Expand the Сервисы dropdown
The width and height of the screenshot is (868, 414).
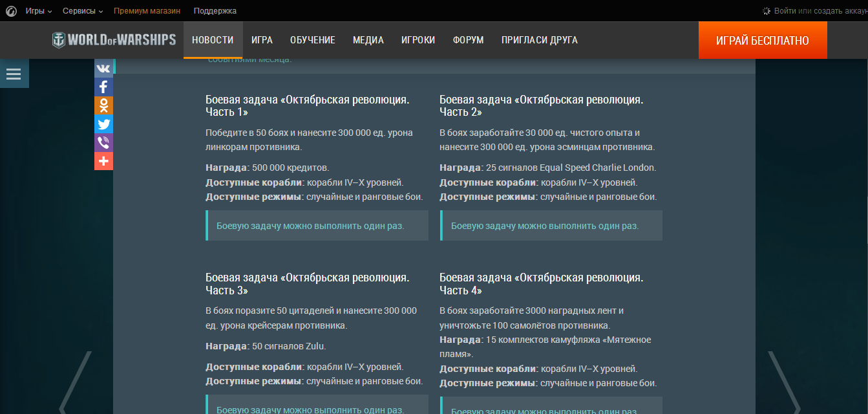(83, 11)
